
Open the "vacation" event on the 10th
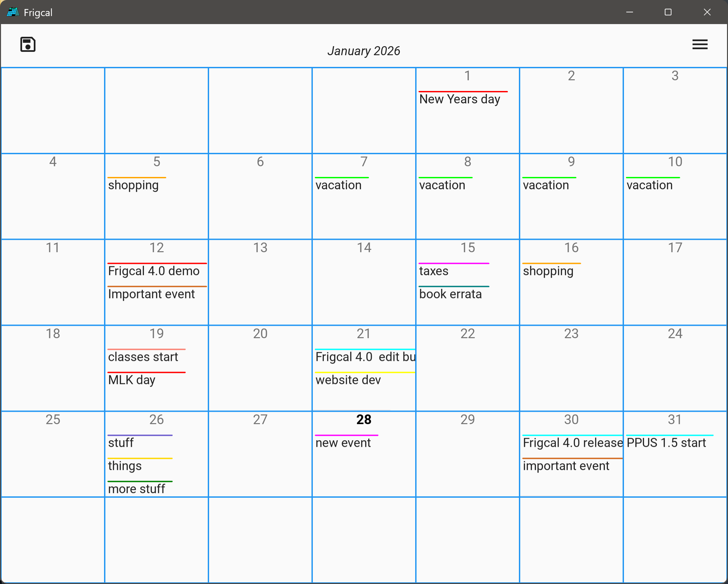point(649,185)
